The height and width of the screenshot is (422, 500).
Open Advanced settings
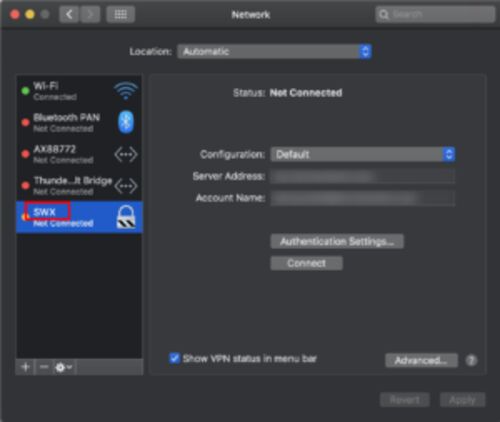(421, 360)
